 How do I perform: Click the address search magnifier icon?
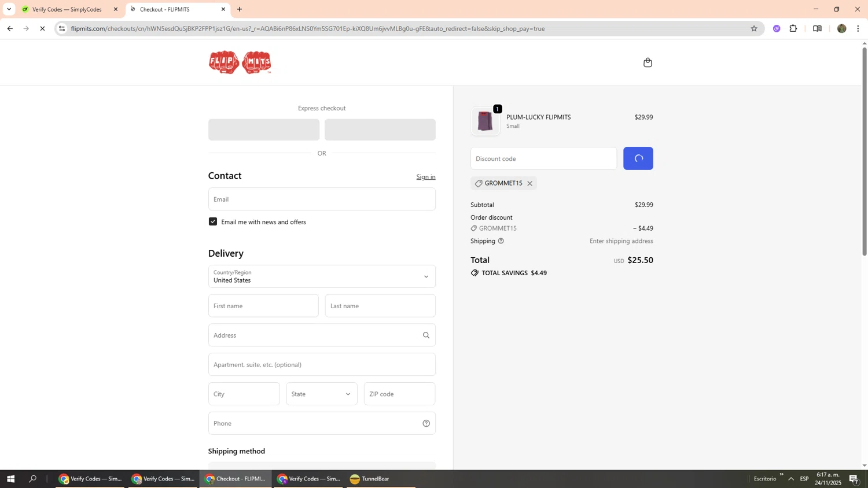[426, 335]
